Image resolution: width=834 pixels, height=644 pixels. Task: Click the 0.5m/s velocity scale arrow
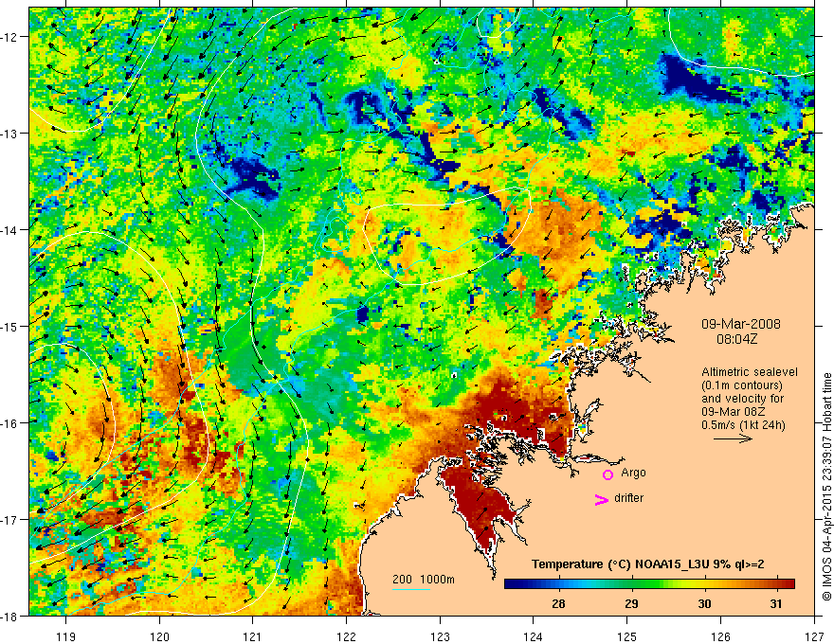point(733,438)
